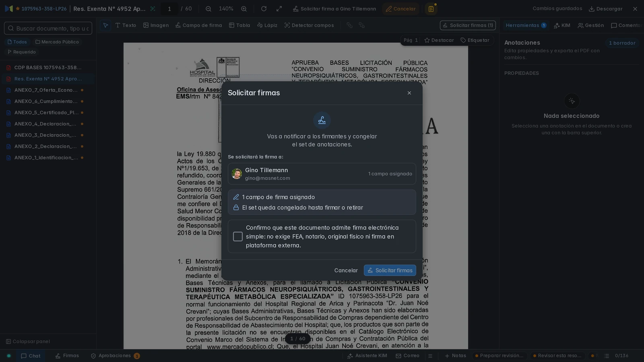Select the pointer selection tool
644x362 pixels.
(105, 25)
